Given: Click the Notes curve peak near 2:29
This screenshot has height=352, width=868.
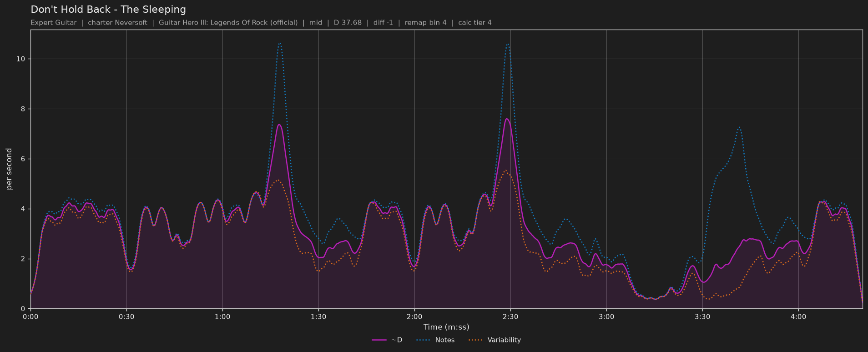Looking at the screenshot, I should [x=507, y=44].
